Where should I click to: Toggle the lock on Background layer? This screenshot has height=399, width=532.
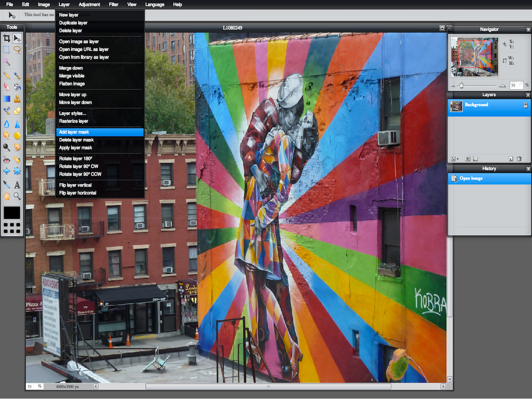(526, 106)
